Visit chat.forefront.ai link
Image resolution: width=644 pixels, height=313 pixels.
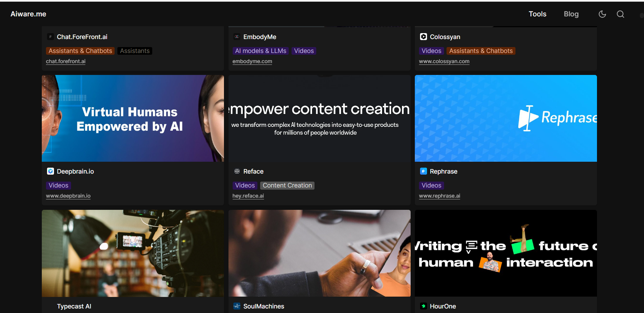pos(66,61)
